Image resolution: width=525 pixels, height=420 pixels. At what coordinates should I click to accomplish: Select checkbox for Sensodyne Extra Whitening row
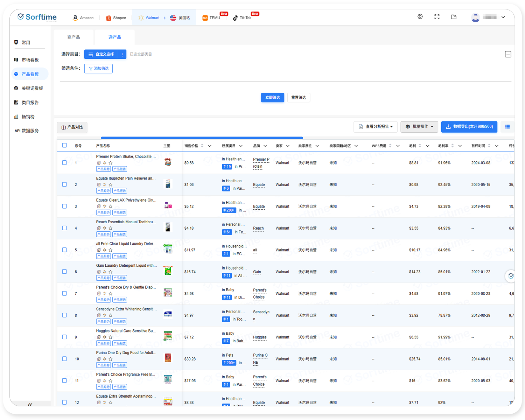64,315
